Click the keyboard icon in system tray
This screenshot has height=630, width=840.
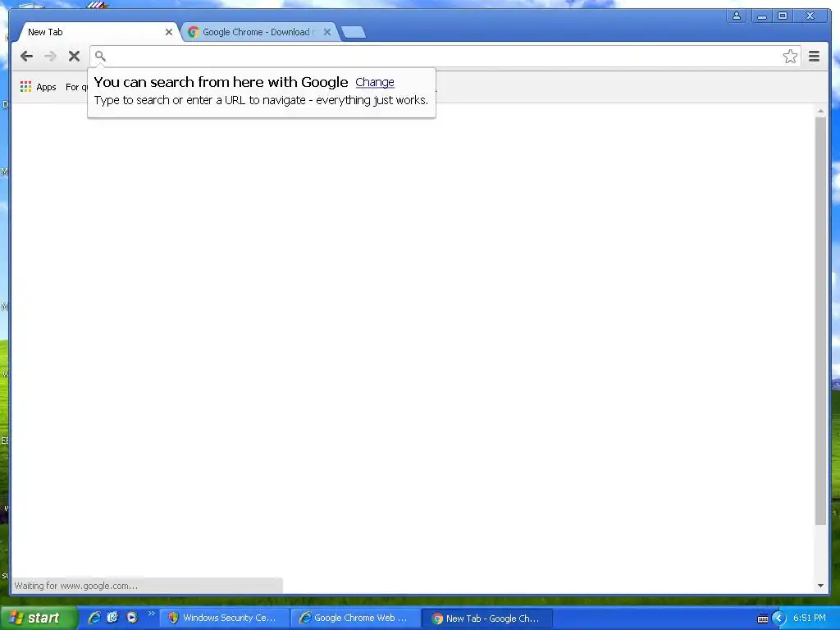tap(763, 619)
